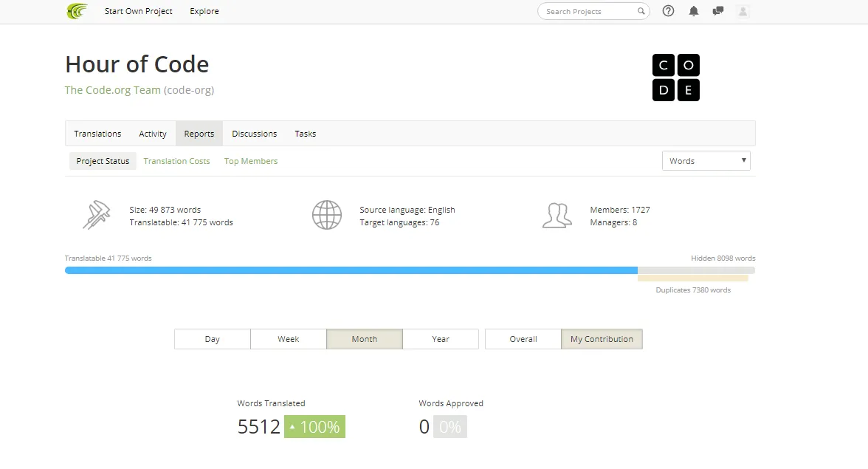The width and height of the screenshot is (868, 469).
Task: Click the 'Members: 1727' text
Action: (x=620, y=210)
